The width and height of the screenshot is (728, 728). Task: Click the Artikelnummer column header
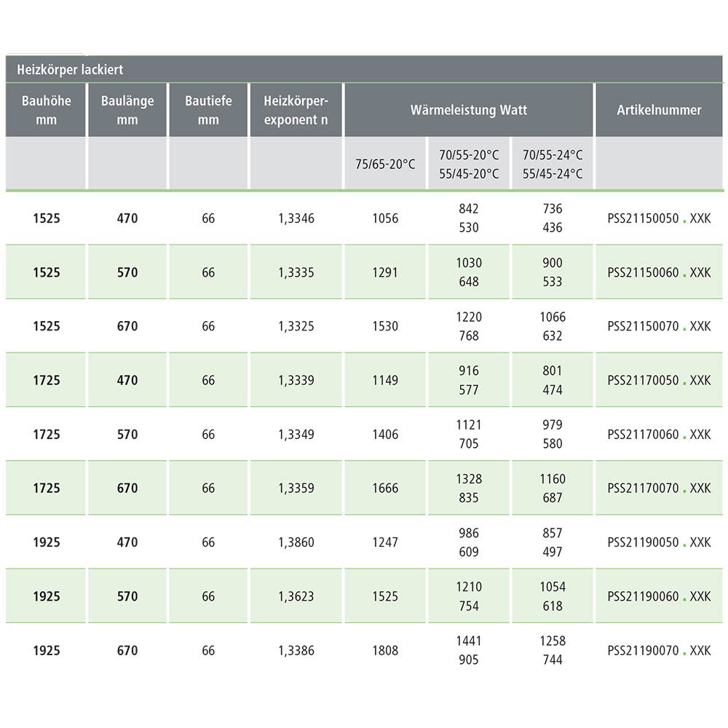pyautogui.click(x=659, y=111)
